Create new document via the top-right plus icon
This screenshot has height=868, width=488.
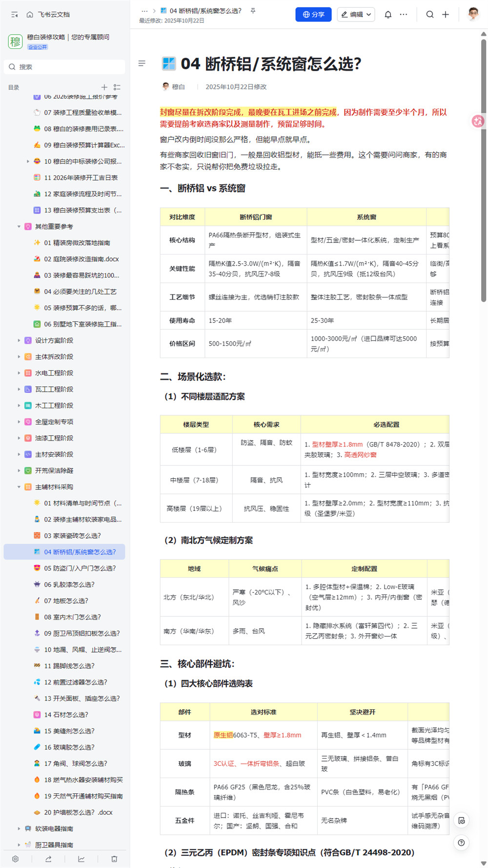[x=446, y=15]
